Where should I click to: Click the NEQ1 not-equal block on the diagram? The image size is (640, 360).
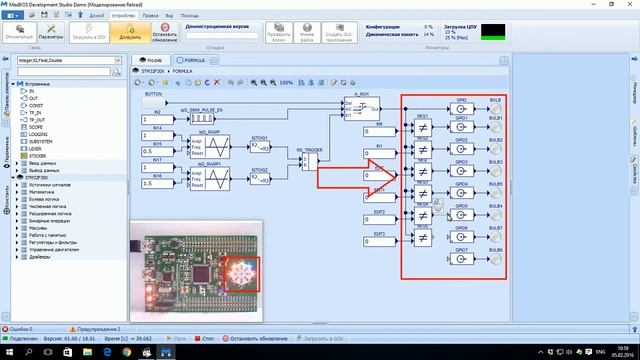(x=423, y=128)
